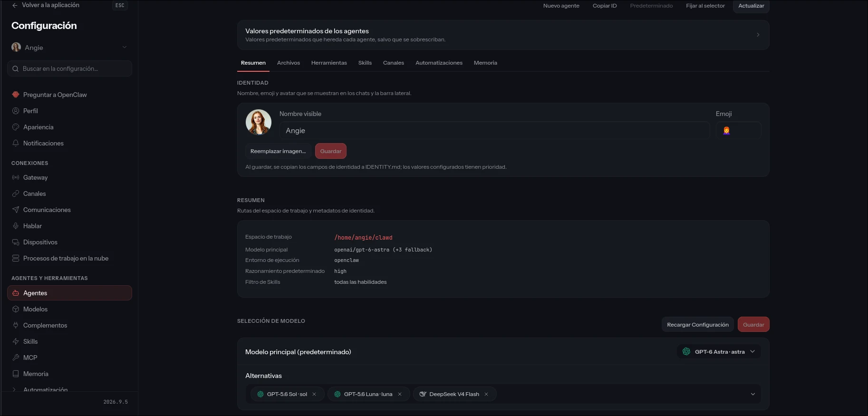Click the Notificaciones bell icon
The width and height of the screenshot is (868, 416).
pos(16,143)
